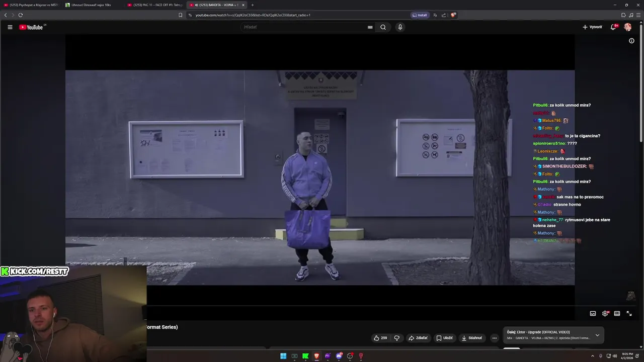Open the on-screen keyboard in search box

(x=370, y=27)
